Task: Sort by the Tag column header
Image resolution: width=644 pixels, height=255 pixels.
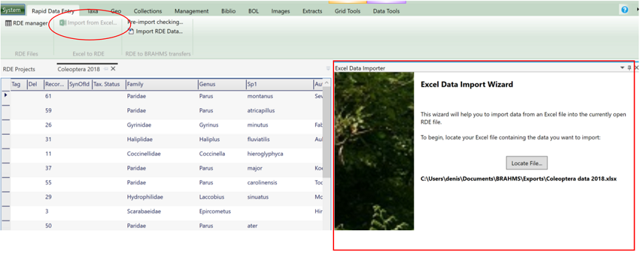Action: click(19, 84)
